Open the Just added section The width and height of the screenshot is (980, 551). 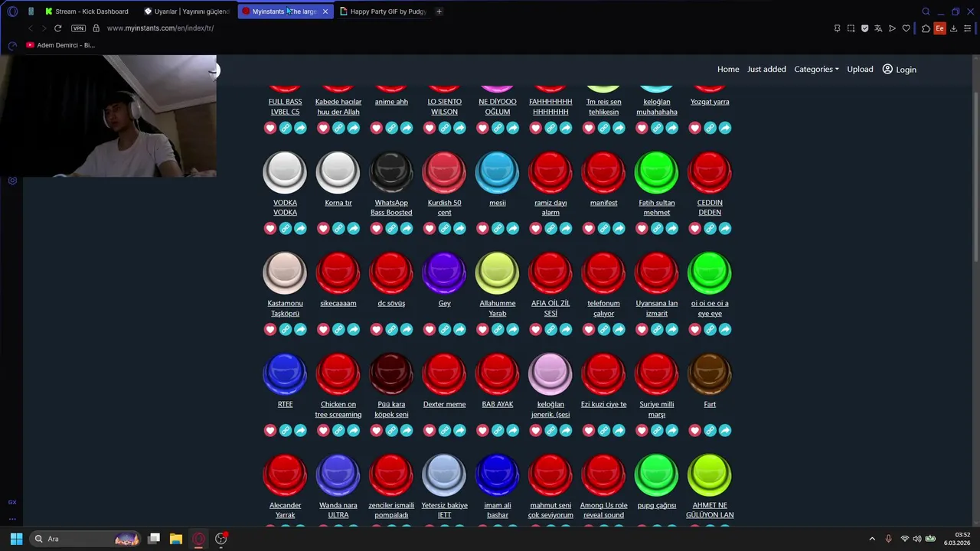[766, 69]
